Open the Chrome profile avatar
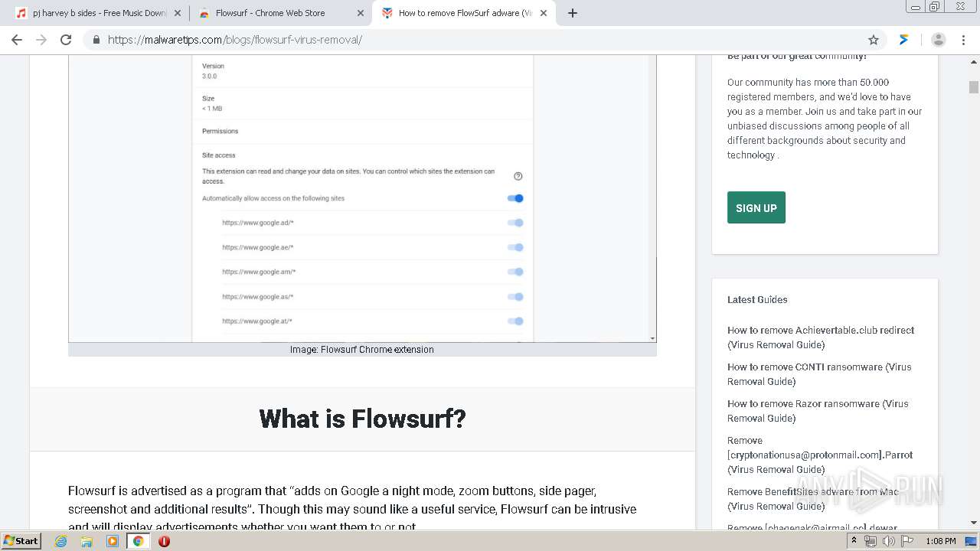980x551 pixels. click(939, 40)
